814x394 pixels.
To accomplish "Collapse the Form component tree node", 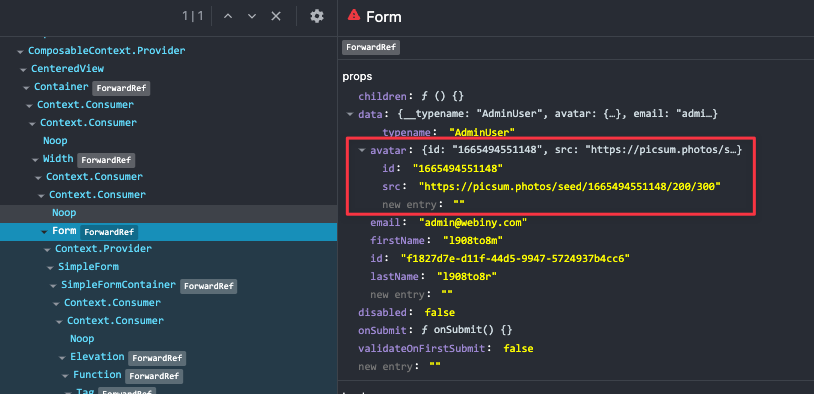I will click(44, 232).
